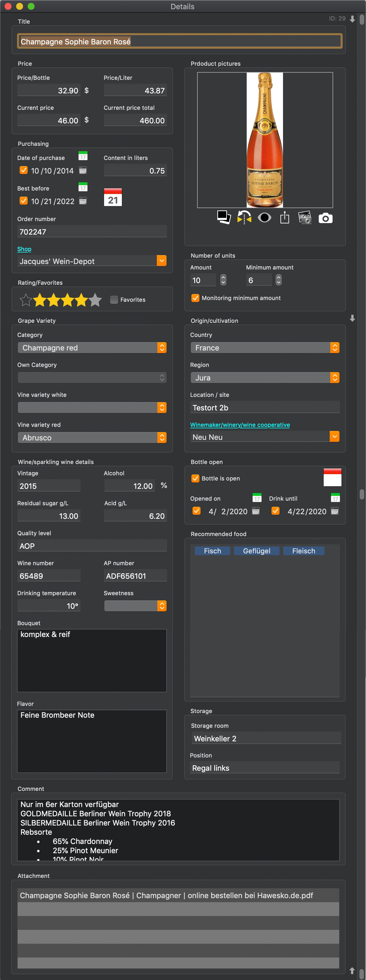The image size is (366, 980).
Task: Open the Vine variety red dropdown Abrusco
Action: tap(92, 438)
